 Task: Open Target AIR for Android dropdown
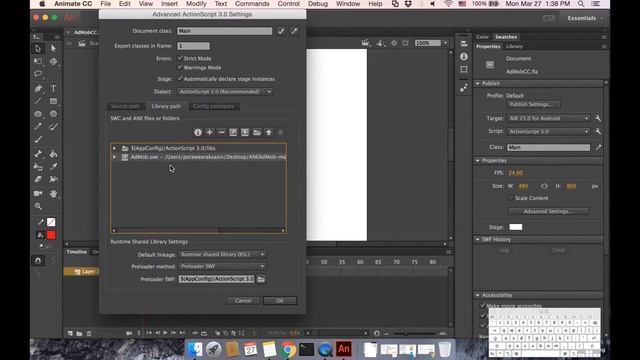tap(549, 118)
